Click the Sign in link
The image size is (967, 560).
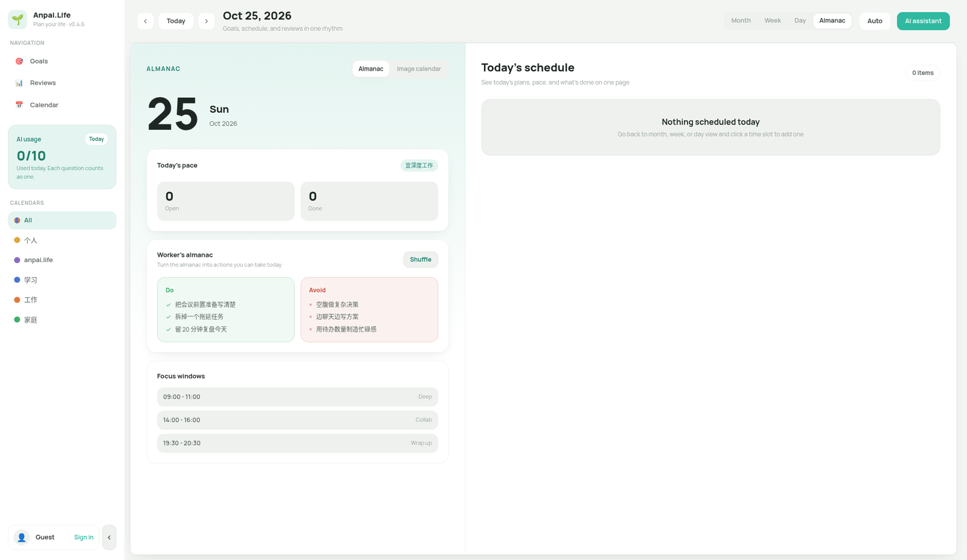coord(84,537)
